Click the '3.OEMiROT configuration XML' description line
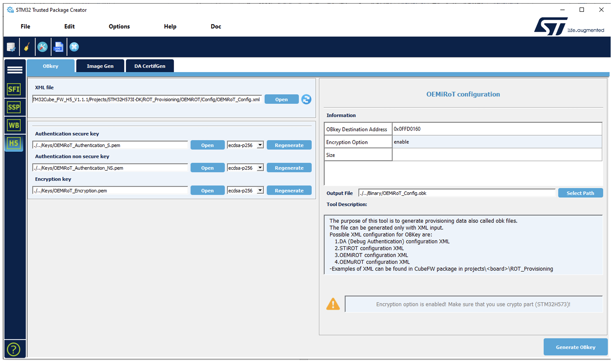This screenshot has width=611, height=364. (371, 255)
